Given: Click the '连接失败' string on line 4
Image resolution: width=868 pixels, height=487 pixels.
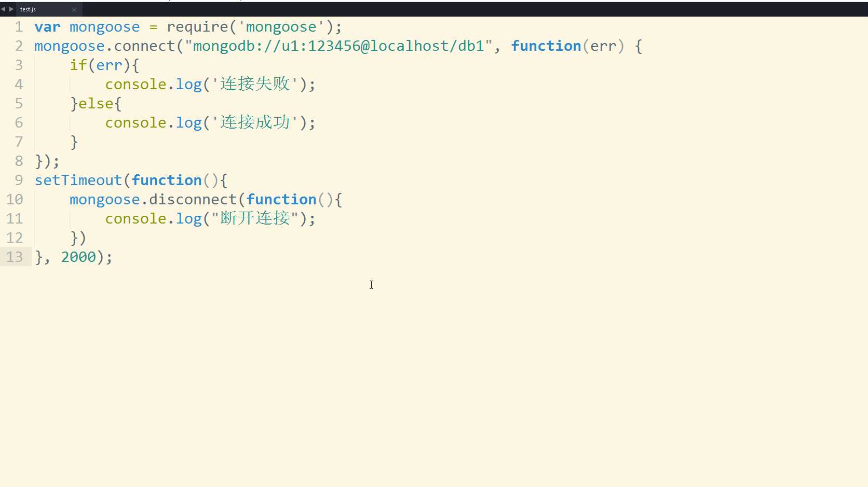Looking at the screenshot, I should point(254,84).
